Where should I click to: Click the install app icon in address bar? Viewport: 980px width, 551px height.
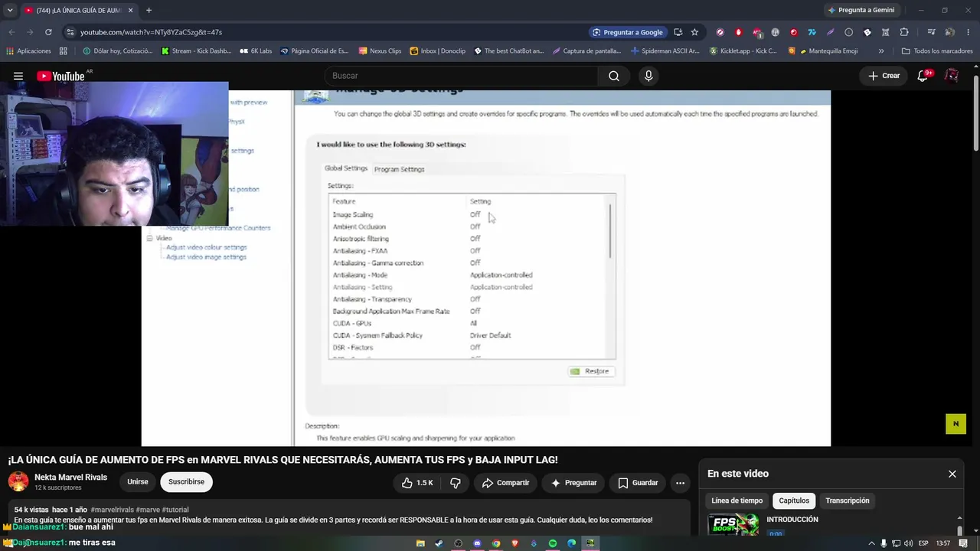pos(678,32)
